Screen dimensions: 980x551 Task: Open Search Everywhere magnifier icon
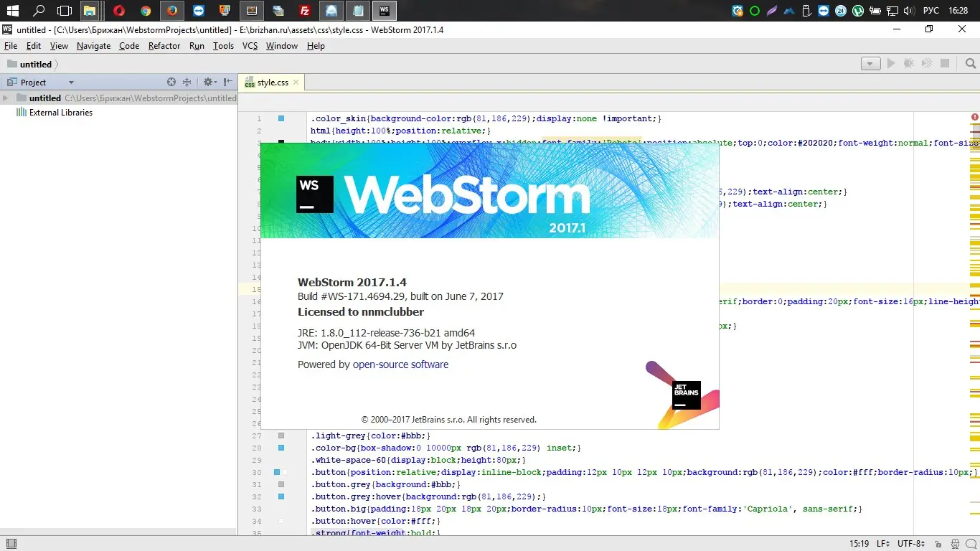tap(971, 64)
